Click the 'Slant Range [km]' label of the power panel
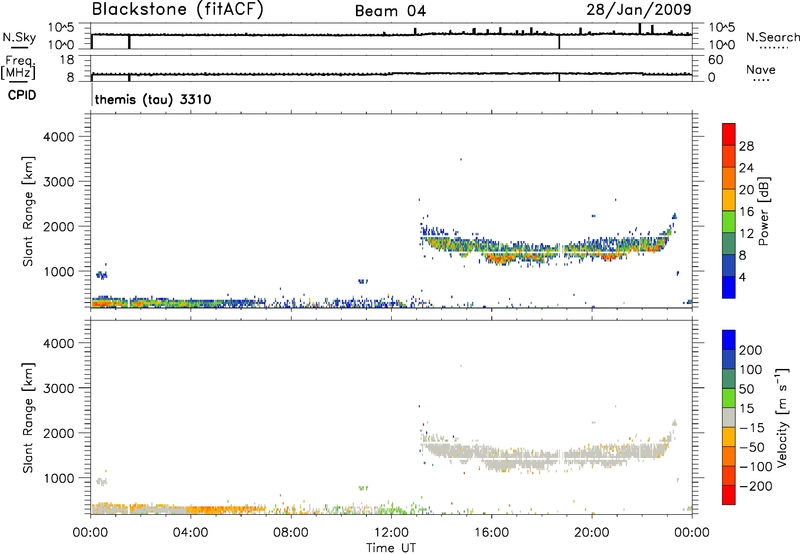The height and width of the screenshot is (554, 800). (28, 211)
